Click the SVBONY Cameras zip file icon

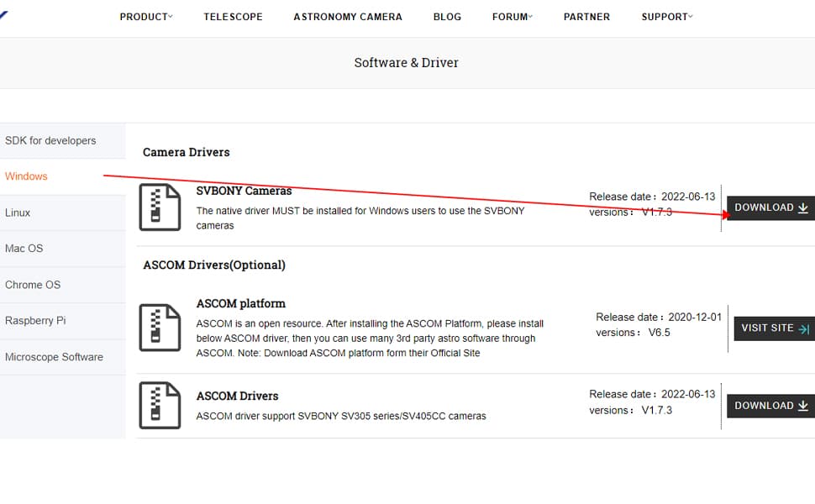click(x=160, y=207)
